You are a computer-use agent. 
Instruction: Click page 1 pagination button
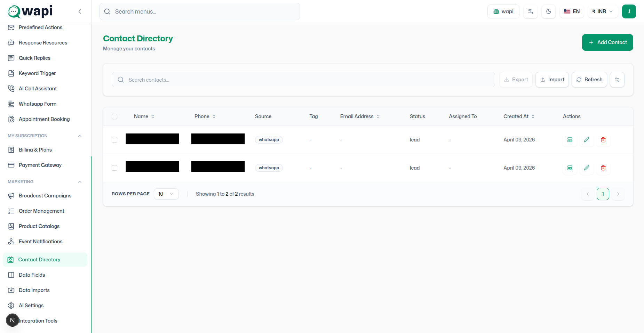coord(603,194)
